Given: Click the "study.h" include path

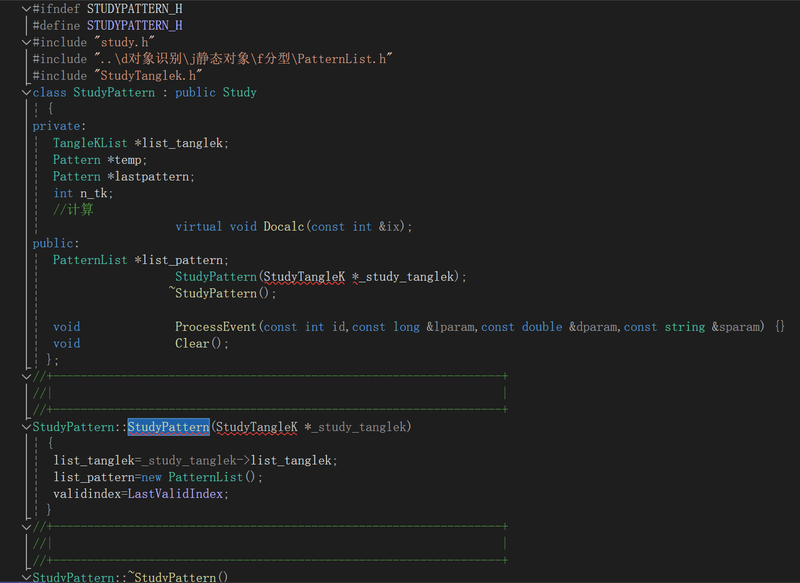Looking at the screenshot, I should (124, 42).
